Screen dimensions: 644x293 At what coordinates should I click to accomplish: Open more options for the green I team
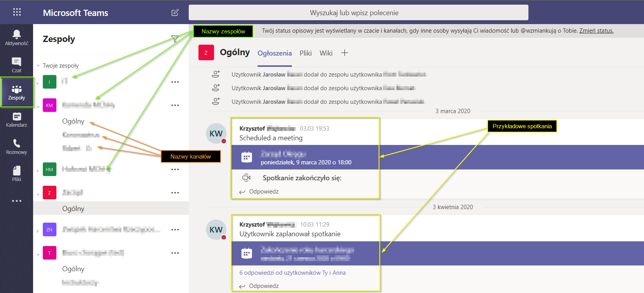(x=175, y=82)
